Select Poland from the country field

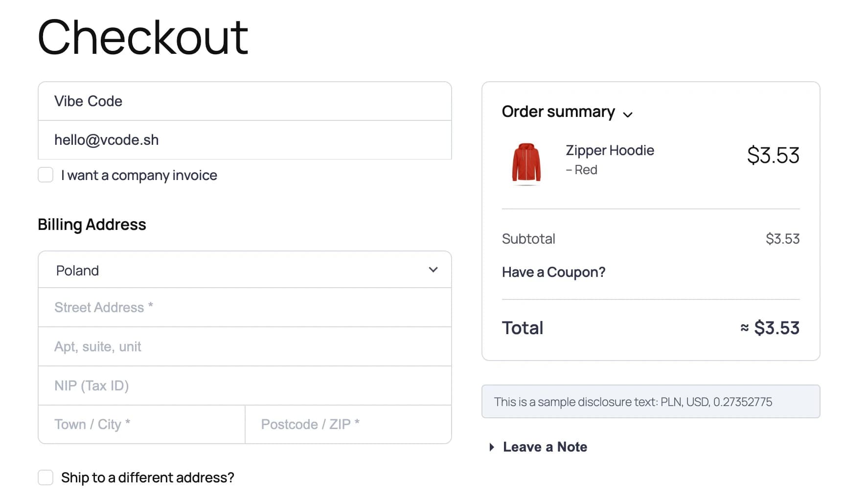(x=245, y=270)
